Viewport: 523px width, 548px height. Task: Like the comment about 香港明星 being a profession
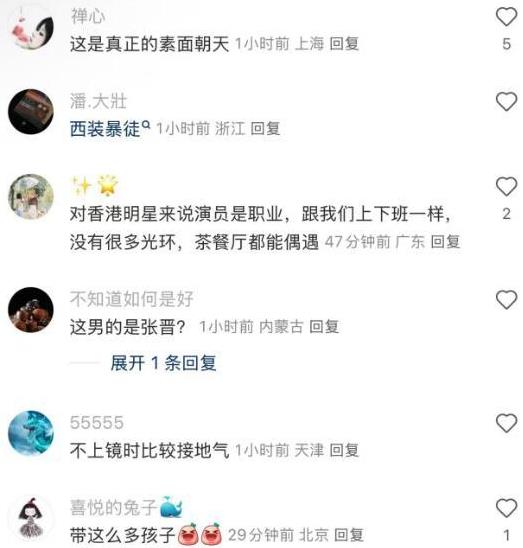click(x=506, y=186)
